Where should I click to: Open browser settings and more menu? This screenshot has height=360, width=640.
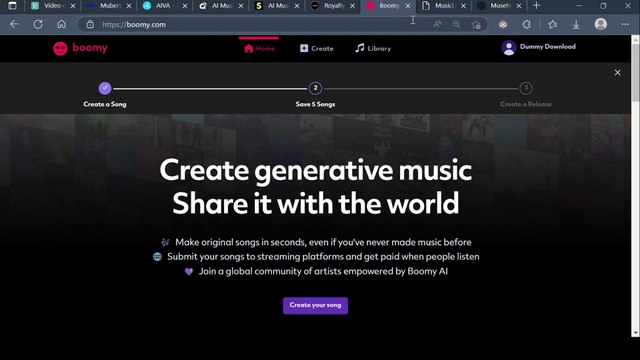pyautogui.click(x=625, y=24)
